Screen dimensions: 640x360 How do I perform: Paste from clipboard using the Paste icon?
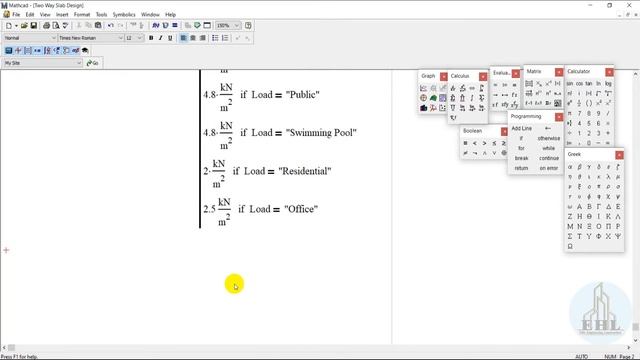[98, 25]
